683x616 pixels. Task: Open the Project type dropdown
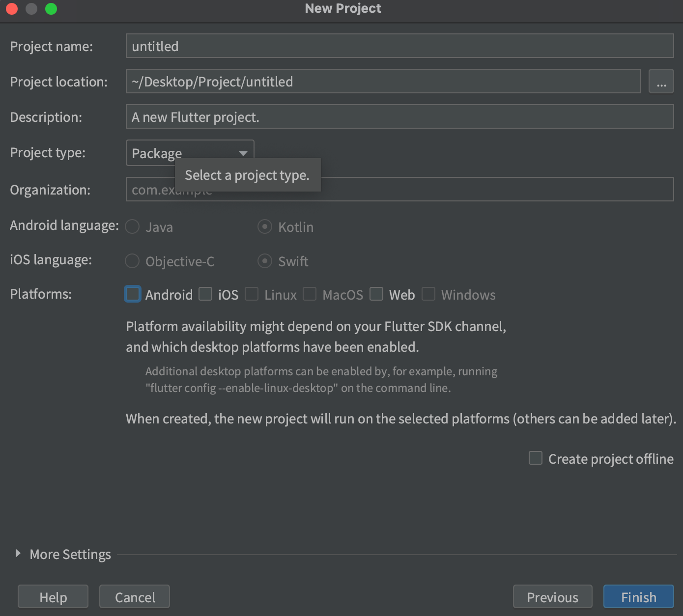point(190,153)
